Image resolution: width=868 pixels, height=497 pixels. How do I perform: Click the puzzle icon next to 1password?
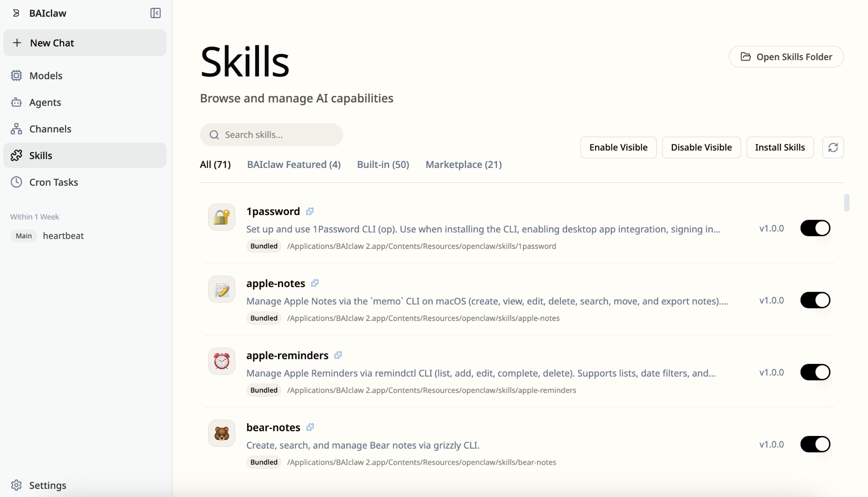click(x=310, y=211)
